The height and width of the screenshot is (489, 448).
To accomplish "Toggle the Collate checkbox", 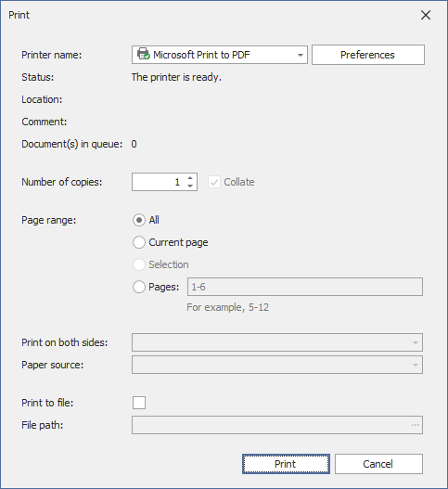I will [214, 182].
